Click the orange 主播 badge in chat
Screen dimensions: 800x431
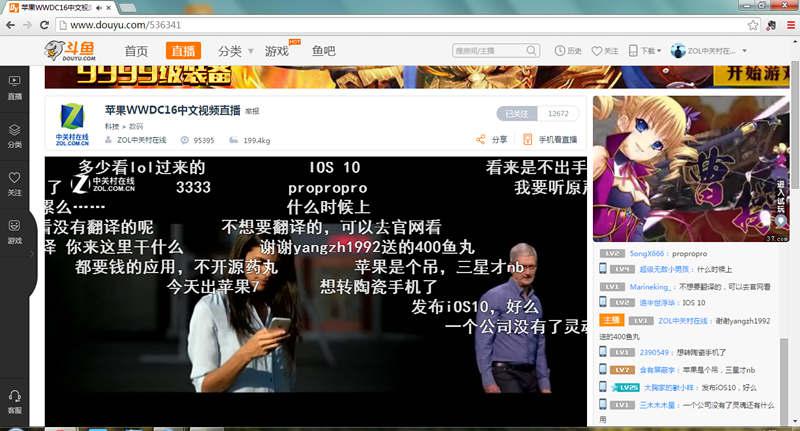tap(612, 320)
